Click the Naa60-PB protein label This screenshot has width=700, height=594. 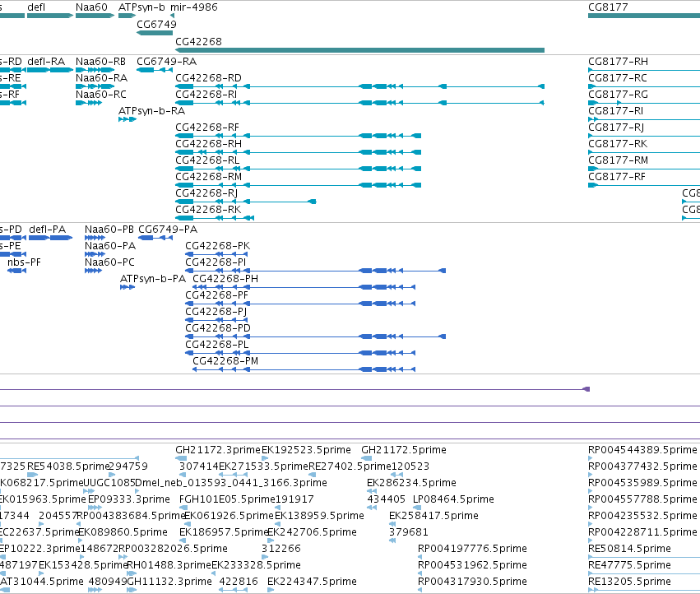[x=109, y=230]
